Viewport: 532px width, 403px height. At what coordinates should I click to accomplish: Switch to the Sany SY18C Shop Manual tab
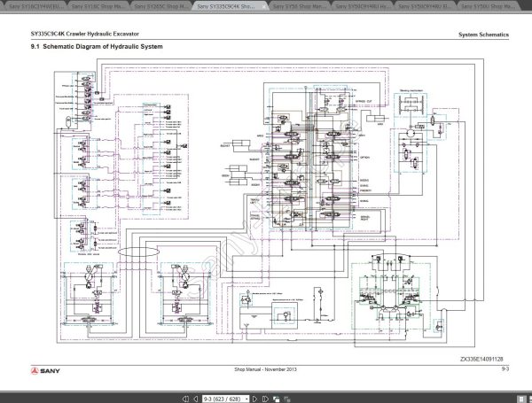coord(98,6)
